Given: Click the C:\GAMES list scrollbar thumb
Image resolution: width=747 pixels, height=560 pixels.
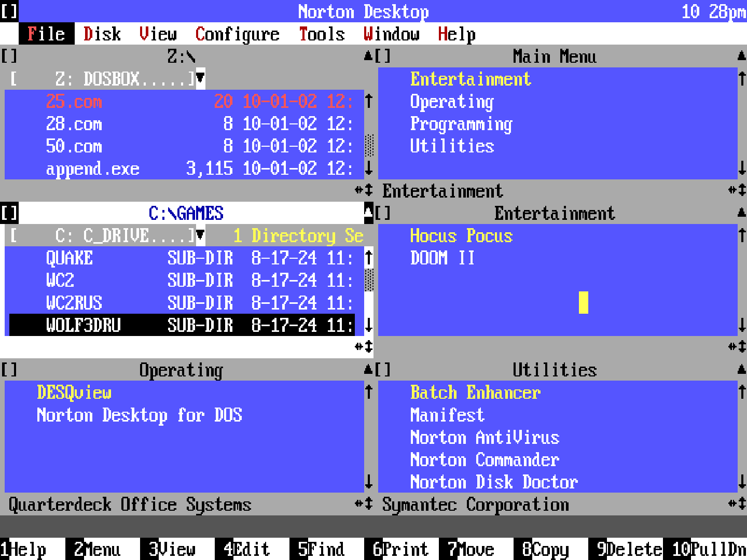Looking at the screenshot, I should pyautogui.click(x=369, y=280).
